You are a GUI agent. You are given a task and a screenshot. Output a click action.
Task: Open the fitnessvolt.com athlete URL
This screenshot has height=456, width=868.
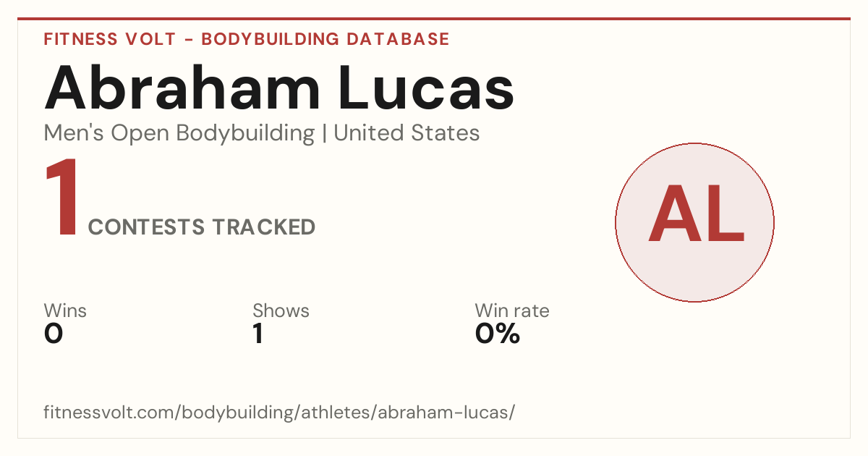pos(279,413)
